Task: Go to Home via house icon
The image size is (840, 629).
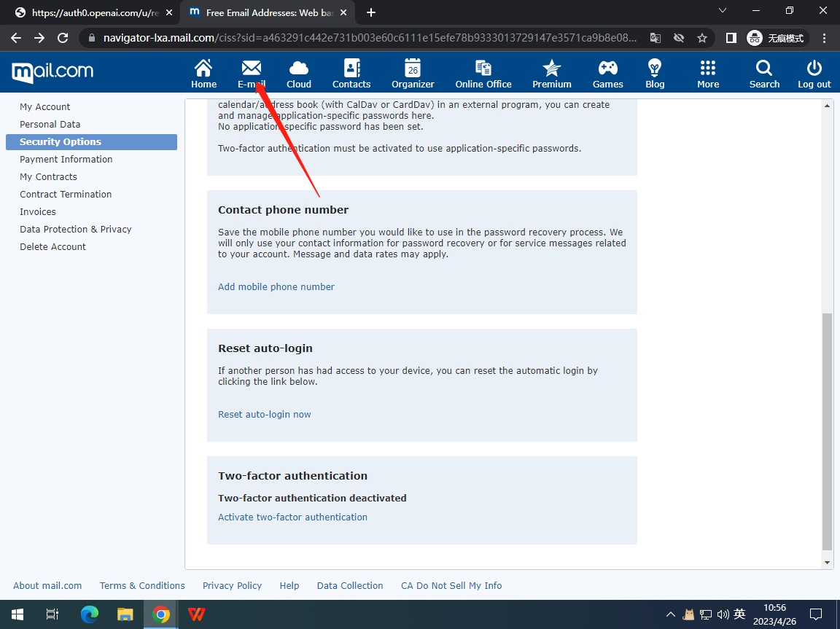Action: 203,69
